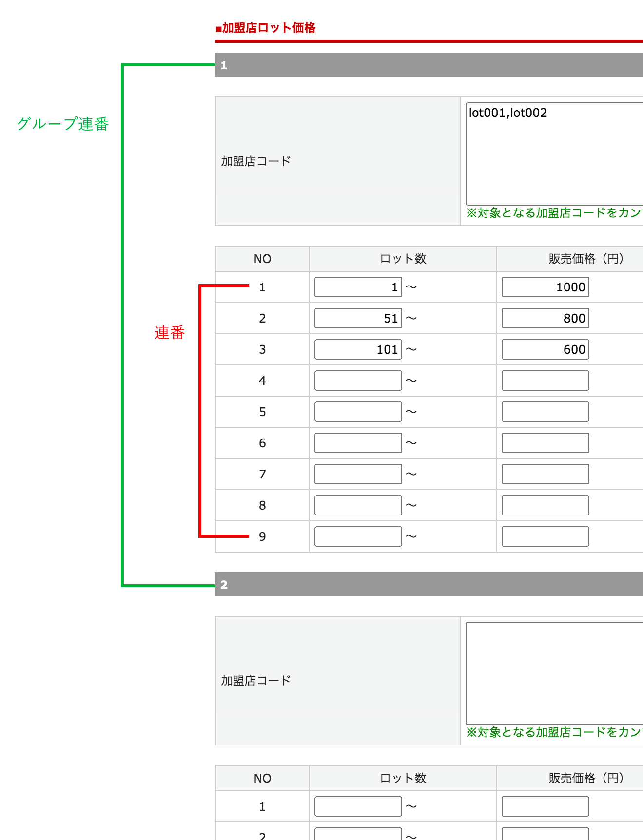Click the group 1 row 7 販売価格 field
Image resolution: width=643 pixels, height=840 pixels.
tap(546, 474)
